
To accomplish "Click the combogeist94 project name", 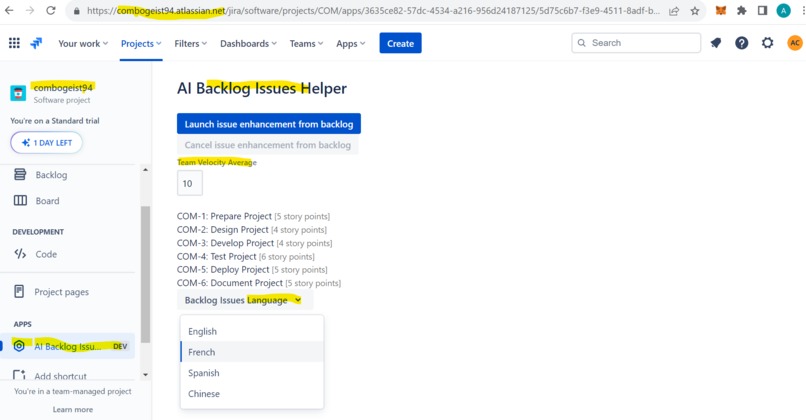I will pyautogui.click(x=63, y=88).
